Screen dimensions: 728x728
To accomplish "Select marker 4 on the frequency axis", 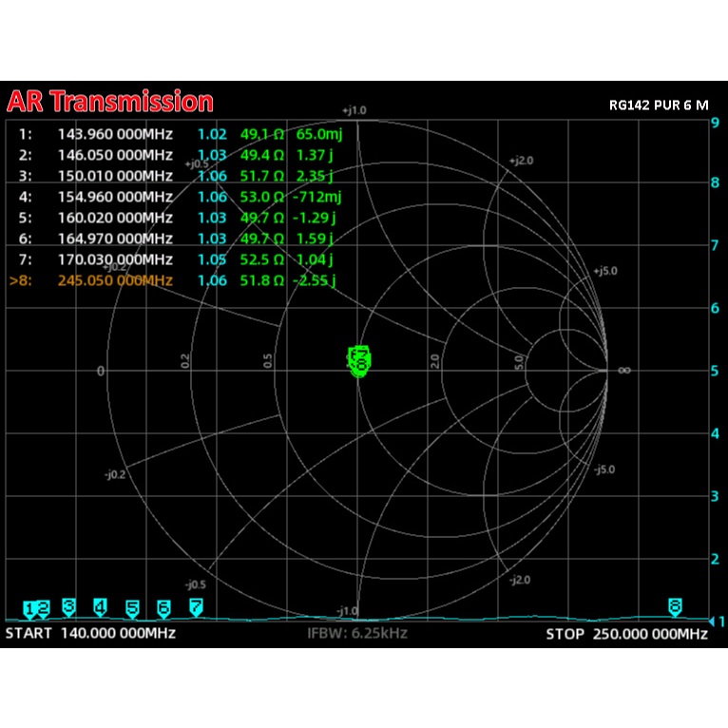I will click(x=101, y=607).
